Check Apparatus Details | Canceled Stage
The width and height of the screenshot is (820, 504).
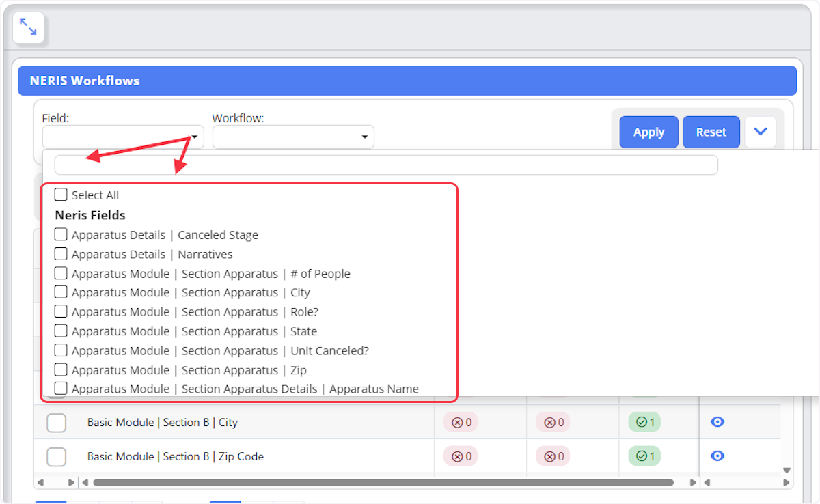pos(61,234)
